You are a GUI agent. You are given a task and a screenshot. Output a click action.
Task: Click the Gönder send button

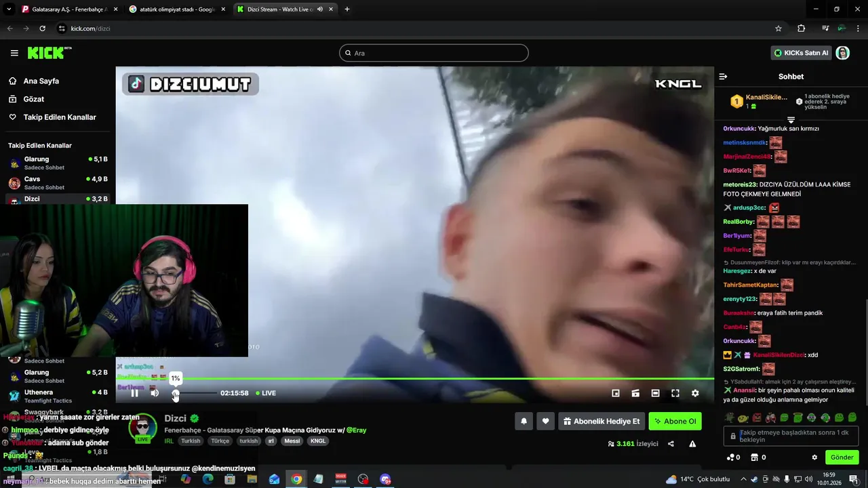(842, 457)
